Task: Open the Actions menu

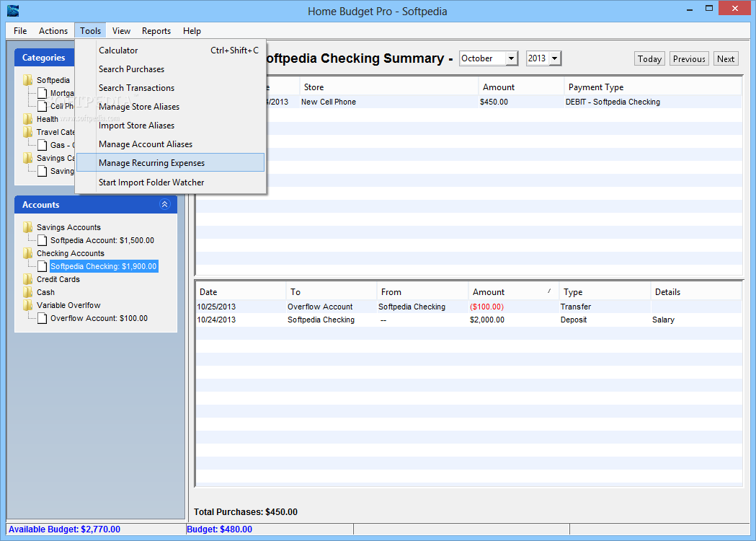Action: pyautogui.click(x=53, y=31)
